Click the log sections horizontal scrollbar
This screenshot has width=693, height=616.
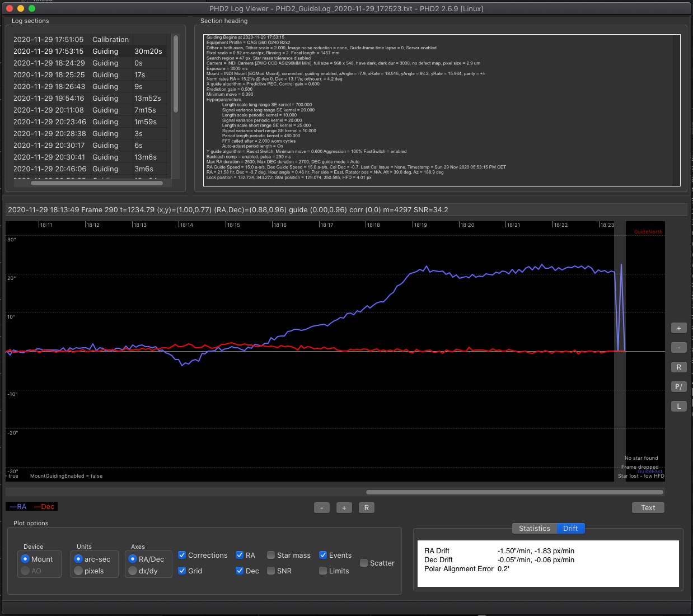tap(97, 183)
